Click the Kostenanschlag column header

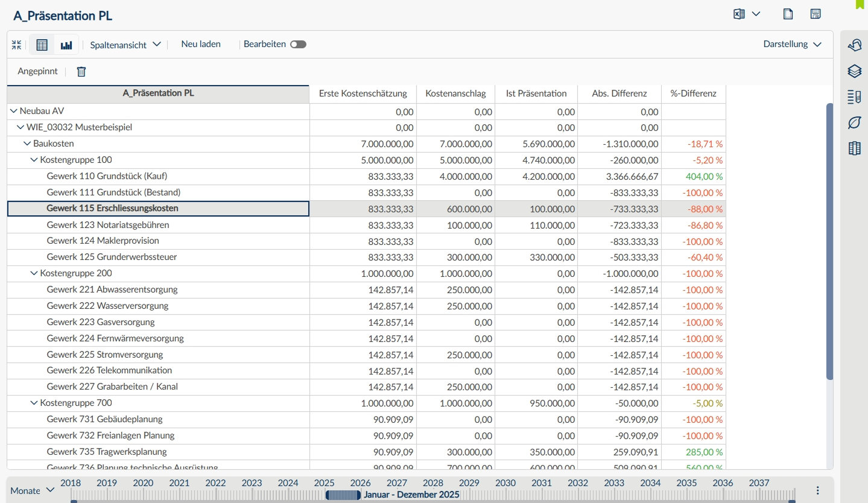[x=456, y=93]
